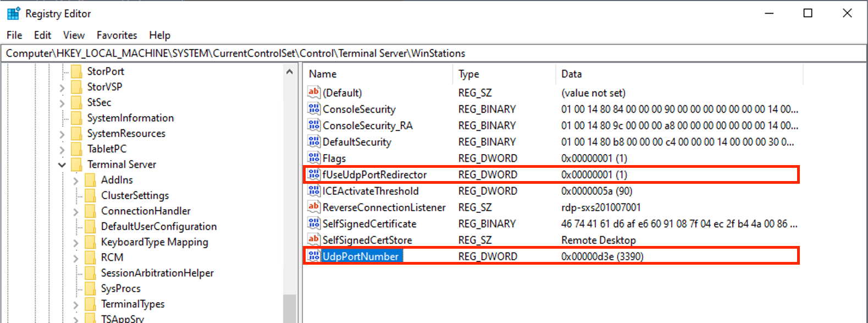Image resolution: width=868 pixels, height=323 pixels.
Task: Expand the StorVSP key
Action: (x=62, y=87)
